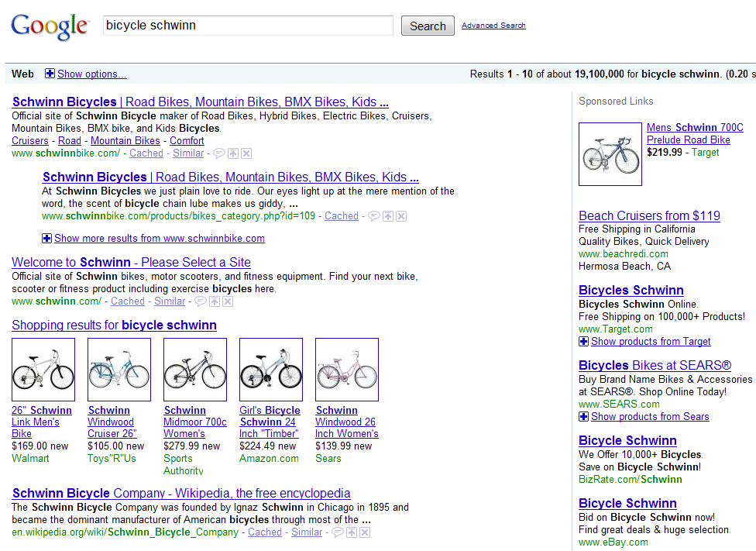The image size is (756, 551).
Task: Open the indented Schwinn Bicycles result title
Action: [231, 177]
